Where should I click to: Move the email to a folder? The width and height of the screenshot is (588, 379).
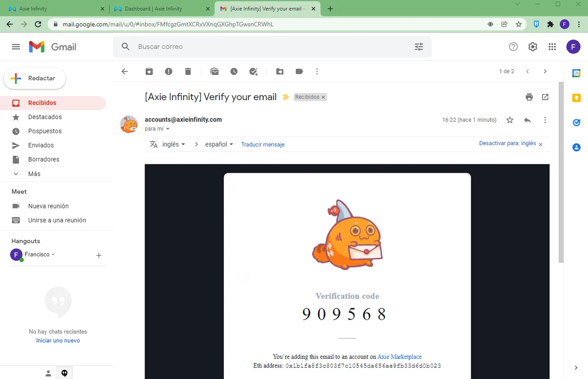280,71
